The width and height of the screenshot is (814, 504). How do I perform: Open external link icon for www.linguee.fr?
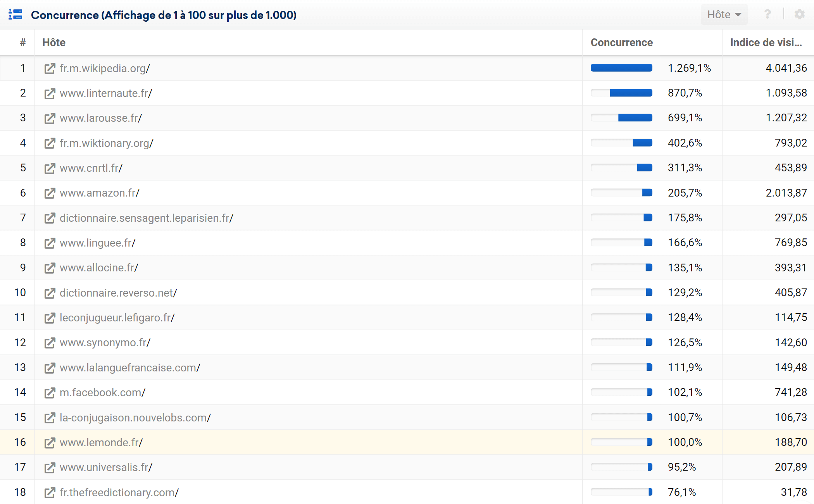[50, 243]
